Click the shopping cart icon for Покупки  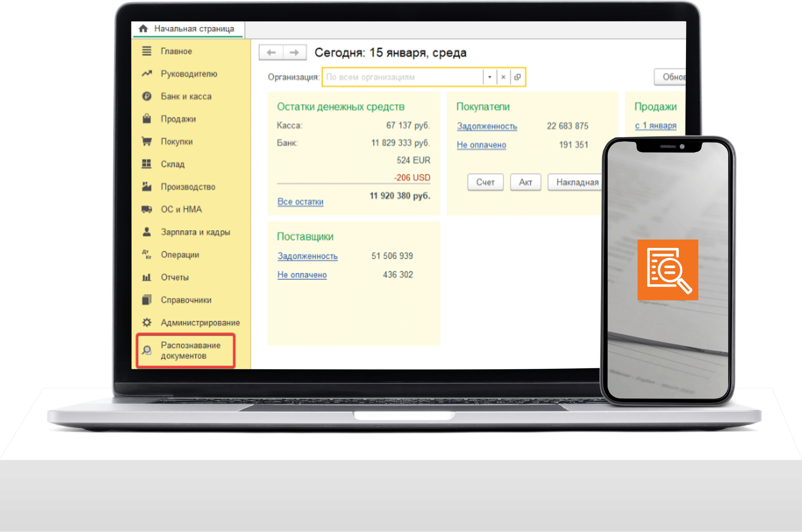(147, 141)
